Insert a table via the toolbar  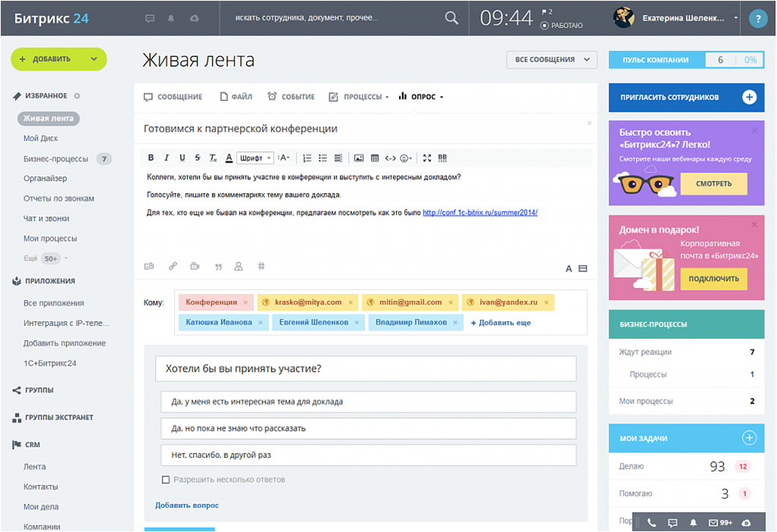pyautogui.click(x=374, y=158)
